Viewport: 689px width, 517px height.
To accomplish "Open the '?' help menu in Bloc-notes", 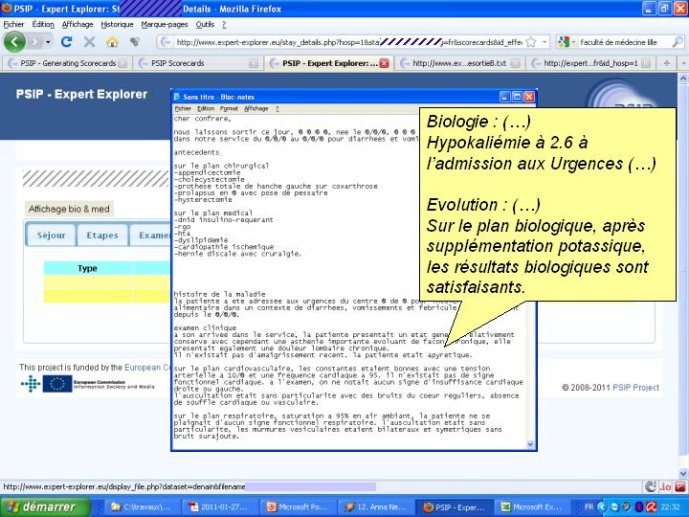I will click(277, 108).
